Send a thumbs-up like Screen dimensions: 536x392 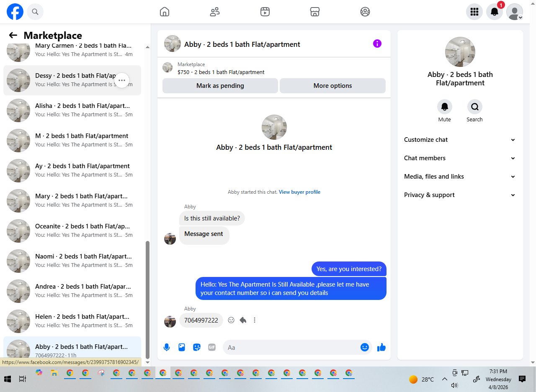tap(381, 347)
